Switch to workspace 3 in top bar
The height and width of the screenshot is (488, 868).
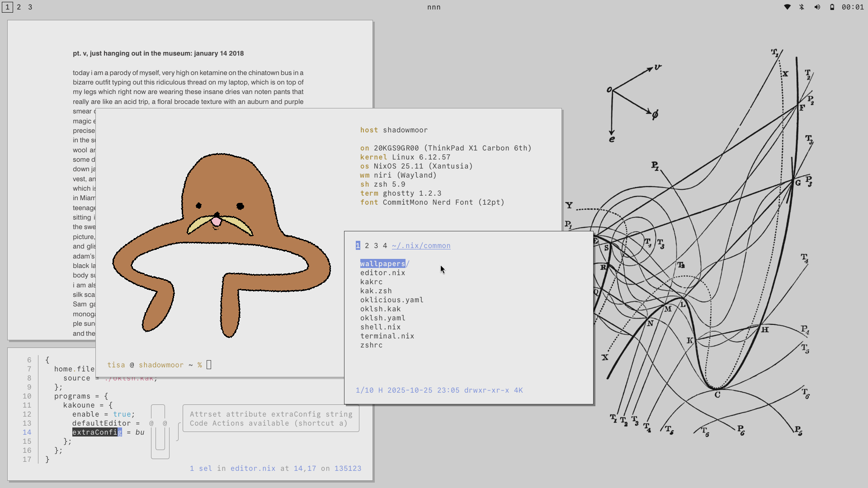(30, 7)
